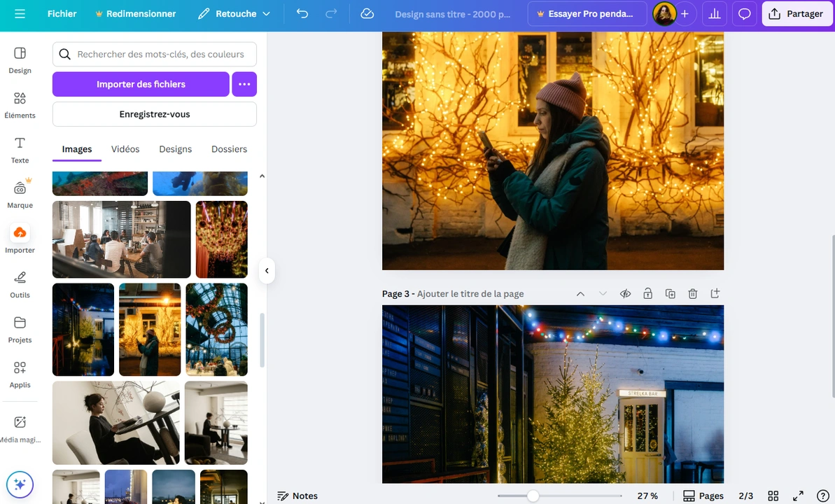Adjust the zoom slider at the bottom

(533, 496)
